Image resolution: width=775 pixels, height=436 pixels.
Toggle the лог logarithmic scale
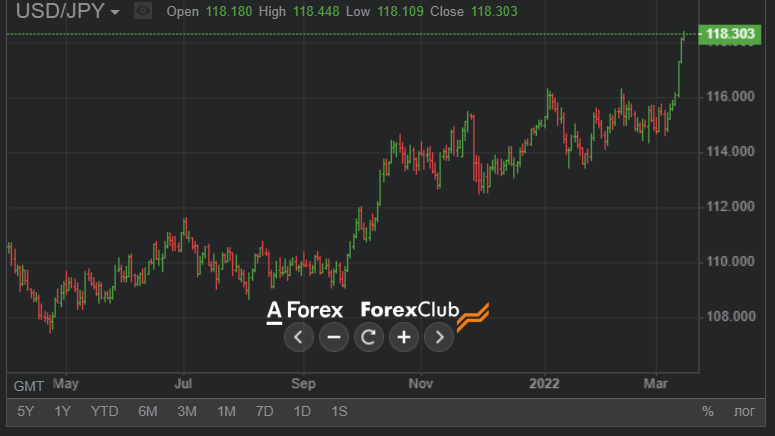tap(744, 411)
